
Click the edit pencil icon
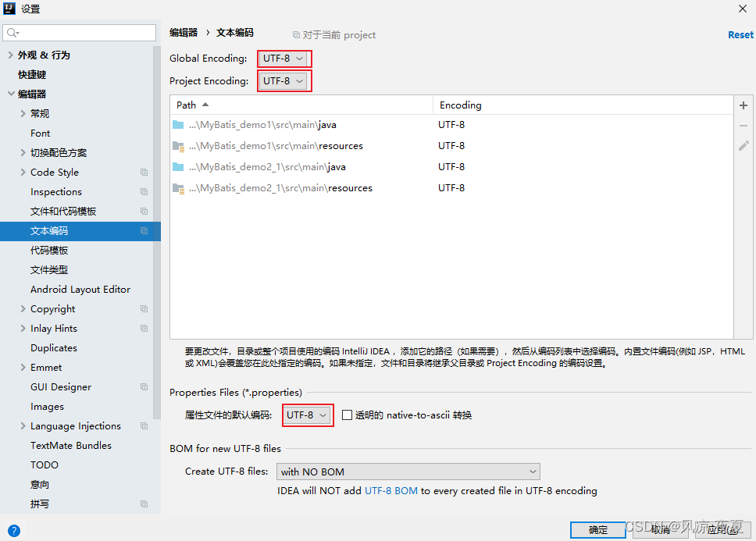point(744,145)
